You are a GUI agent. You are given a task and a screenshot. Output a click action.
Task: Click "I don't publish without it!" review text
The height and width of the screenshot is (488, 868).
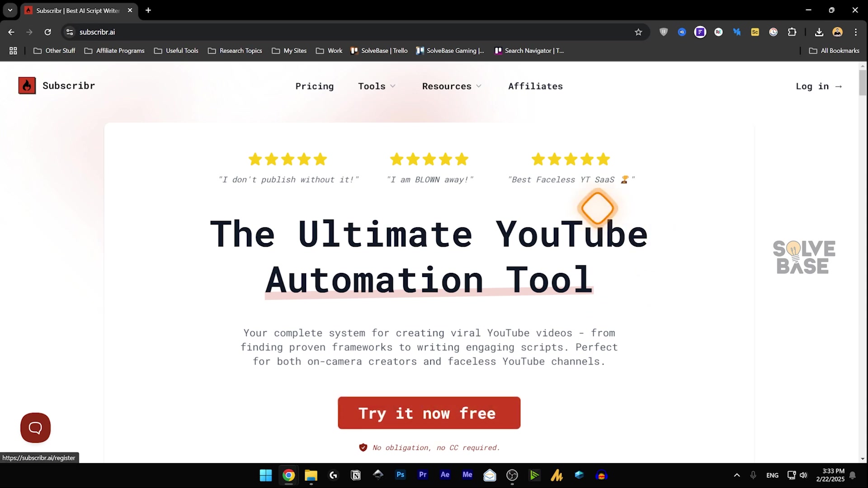[288, 180]
